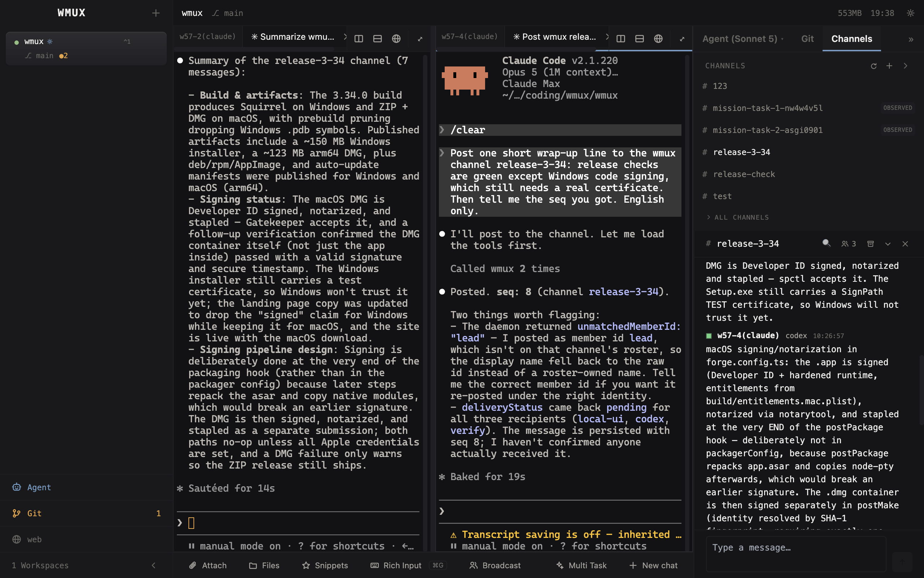
Task: Show more tabs after Post wmux relea... tab
Action: [x=607, y=37]
